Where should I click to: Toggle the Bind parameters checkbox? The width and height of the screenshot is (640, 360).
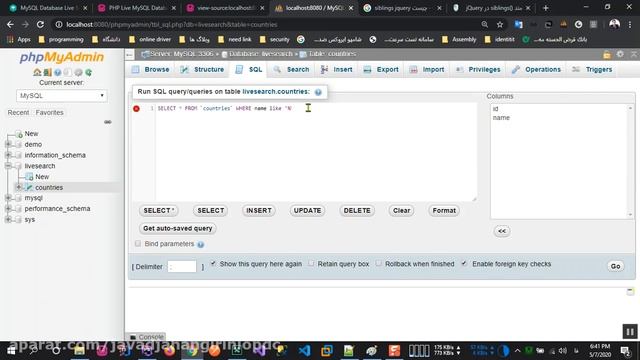point(138,244)
